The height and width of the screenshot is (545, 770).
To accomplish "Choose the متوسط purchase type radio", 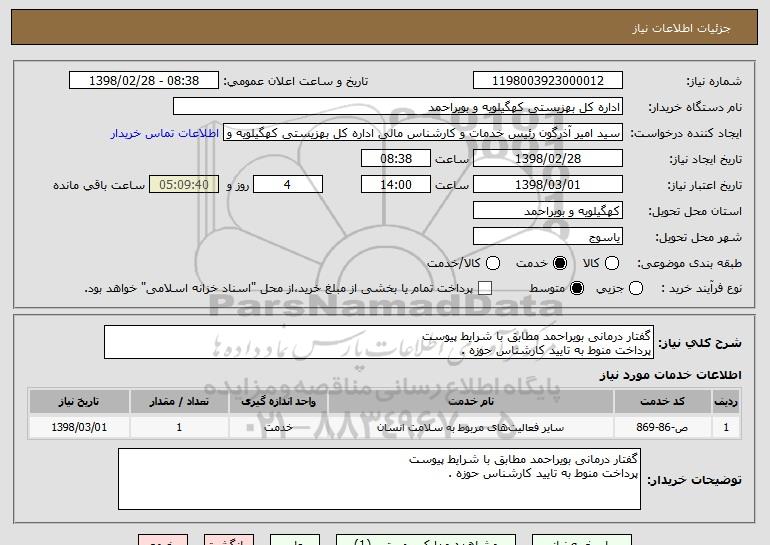I will [x=577, y=289].
